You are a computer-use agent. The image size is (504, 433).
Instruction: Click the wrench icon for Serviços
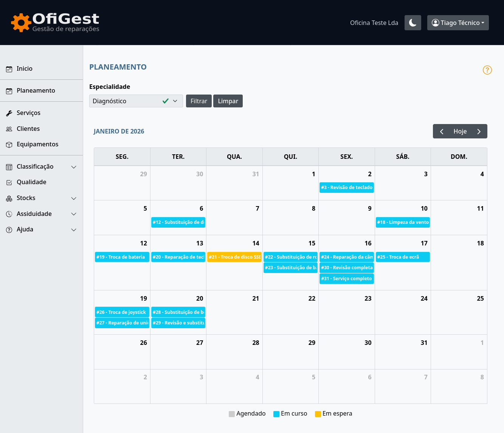tap(9, 113)
